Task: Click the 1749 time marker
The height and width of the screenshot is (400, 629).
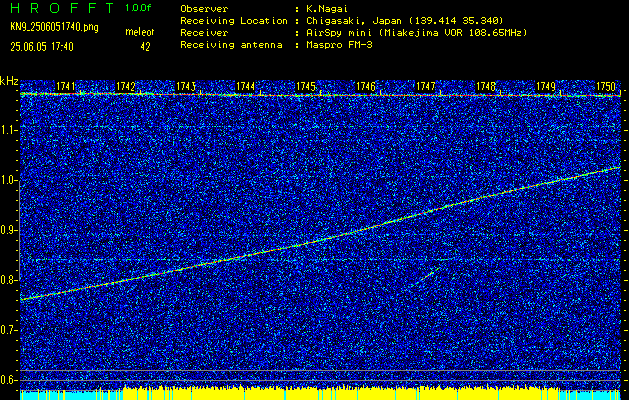Action: click(x=546, y=86)
